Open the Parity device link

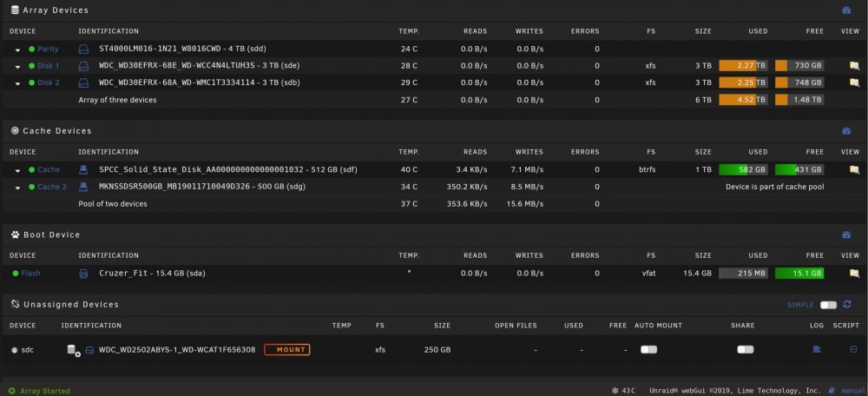pos(48,49)
